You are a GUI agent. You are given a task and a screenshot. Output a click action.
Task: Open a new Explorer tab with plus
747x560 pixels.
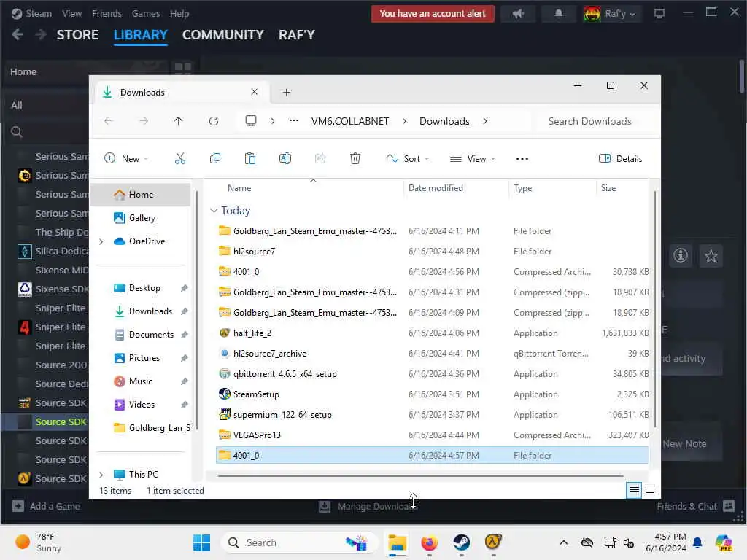click(286, 93)
